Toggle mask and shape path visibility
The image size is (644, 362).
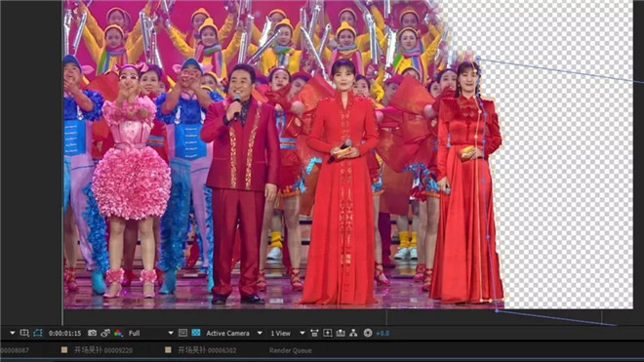pos(38,334)
